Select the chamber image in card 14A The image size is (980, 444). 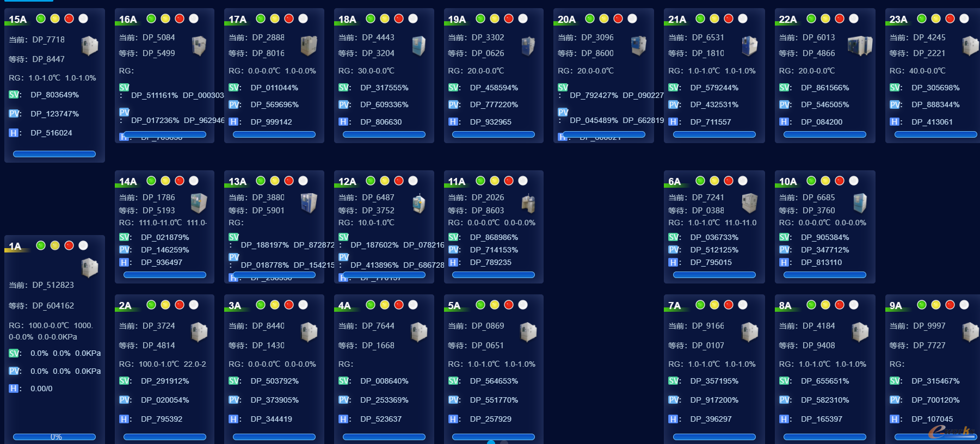click(x=199, y=203)
